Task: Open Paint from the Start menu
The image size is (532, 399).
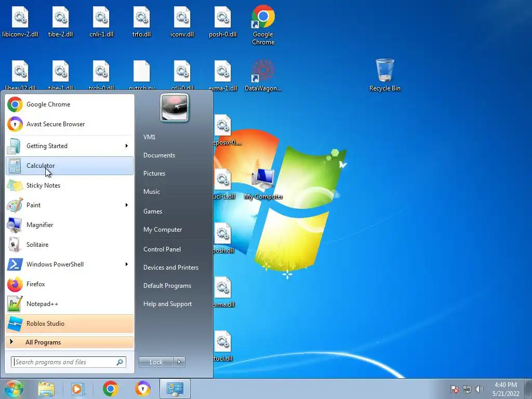Action: [70, 205]
